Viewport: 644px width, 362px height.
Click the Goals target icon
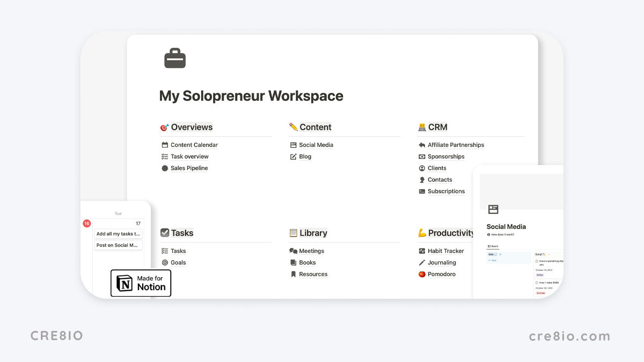(165, 263)
